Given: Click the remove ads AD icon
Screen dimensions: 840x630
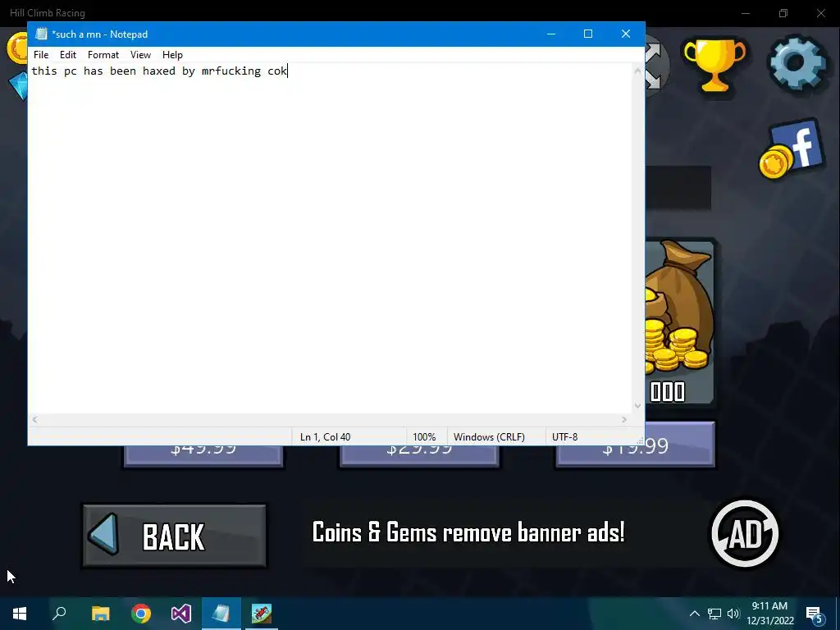Looking at the screenshot, I should click(745, 533).
